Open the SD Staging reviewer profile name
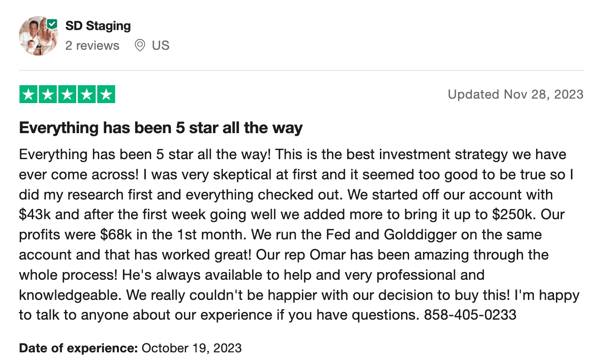 pyautogui.click(x=98, y=26)
